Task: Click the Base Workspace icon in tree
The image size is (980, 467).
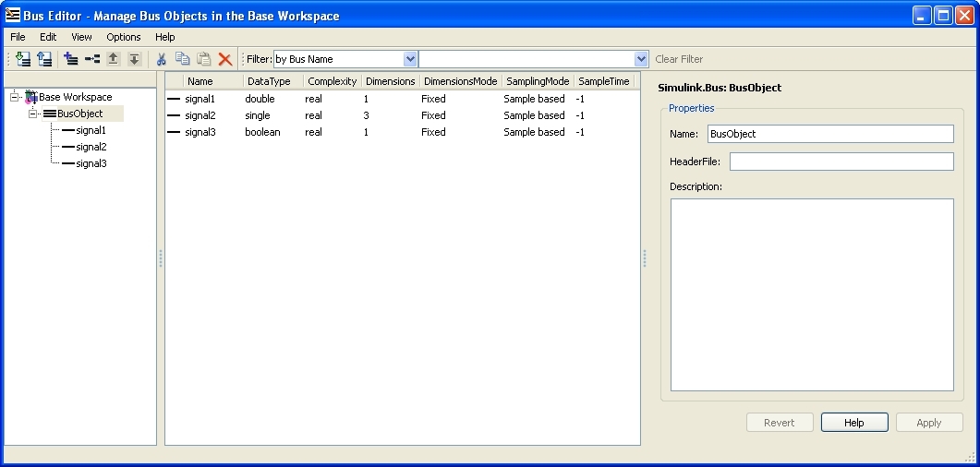Action: pyautogui.click(x=31, y=97)
